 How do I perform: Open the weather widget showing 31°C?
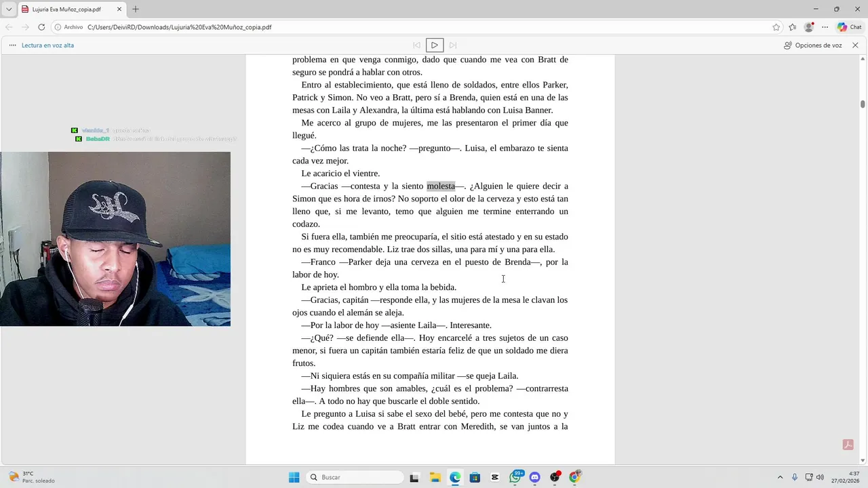(31, 477)
